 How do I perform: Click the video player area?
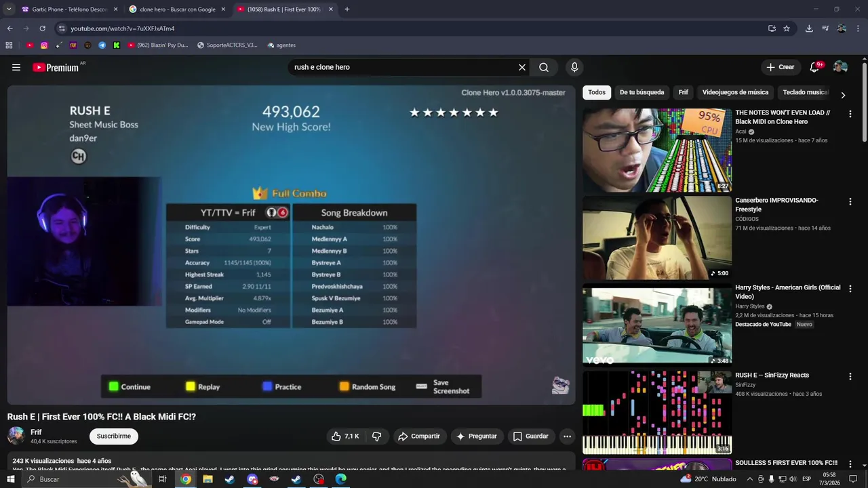(x=291, y=245)
